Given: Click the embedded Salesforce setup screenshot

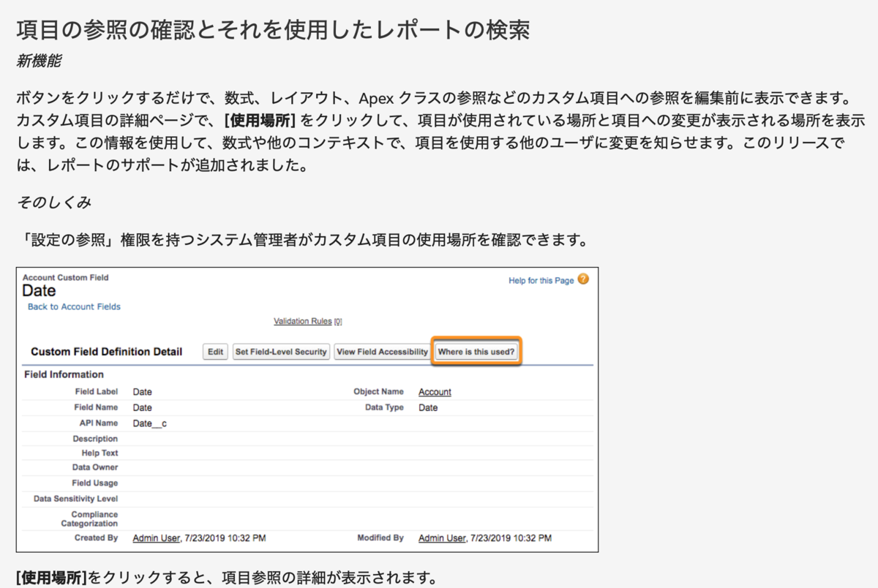Looking at the screenshot, I should point(307,410).
